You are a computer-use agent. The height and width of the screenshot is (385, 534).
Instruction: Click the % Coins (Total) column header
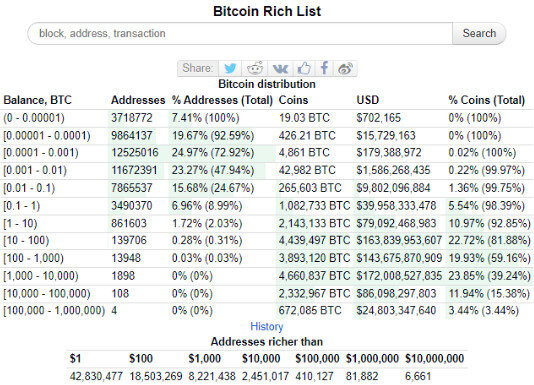click(487, 100)
